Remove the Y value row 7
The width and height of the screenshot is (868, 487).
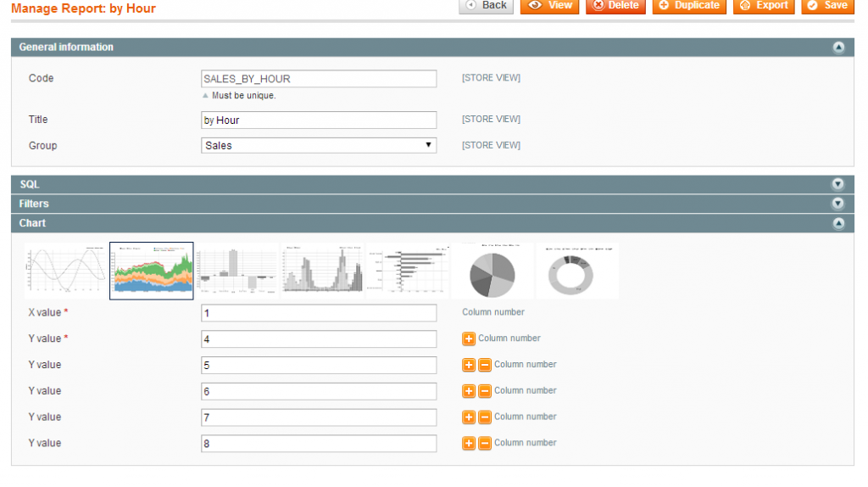(484, 417)
